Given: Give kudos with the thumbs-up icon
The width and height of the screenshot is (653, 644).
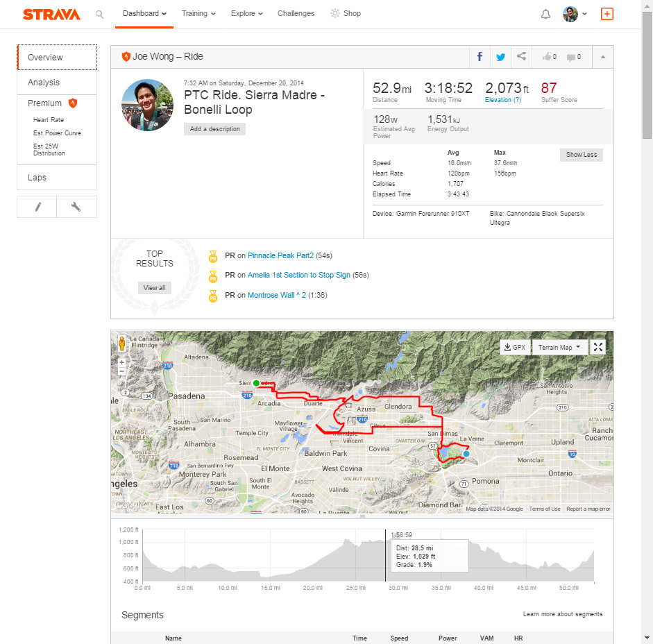Looking at the screenshot, I should coord(550,57).
